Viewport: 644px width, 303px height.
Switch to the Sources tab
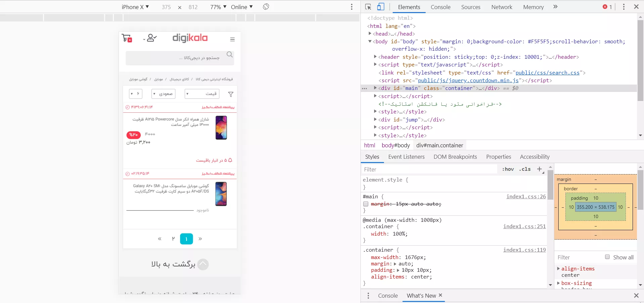[x=471, y=7]
